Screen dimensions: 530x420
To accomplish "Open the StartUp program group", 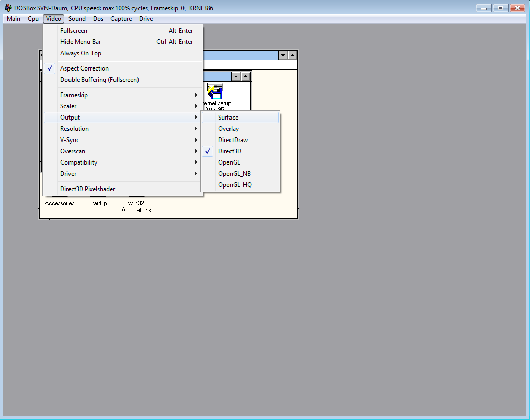I will pos(98,203).
